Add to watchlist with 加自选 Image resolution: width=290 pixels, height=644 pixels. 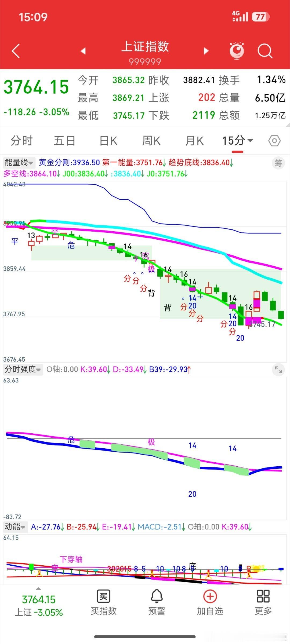point(210,602)
